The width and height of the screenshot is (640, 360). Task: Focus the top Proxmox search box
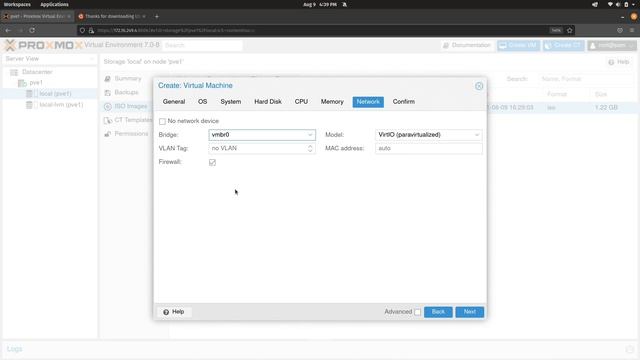point(202,45)
